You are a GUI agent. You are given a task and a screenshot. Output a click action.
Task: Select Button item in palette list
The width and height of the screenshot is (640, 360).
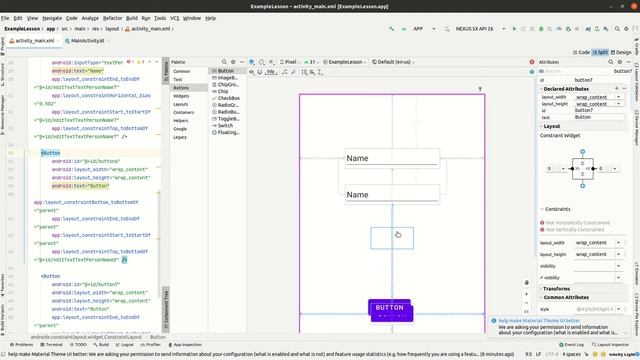pos(226,71)
